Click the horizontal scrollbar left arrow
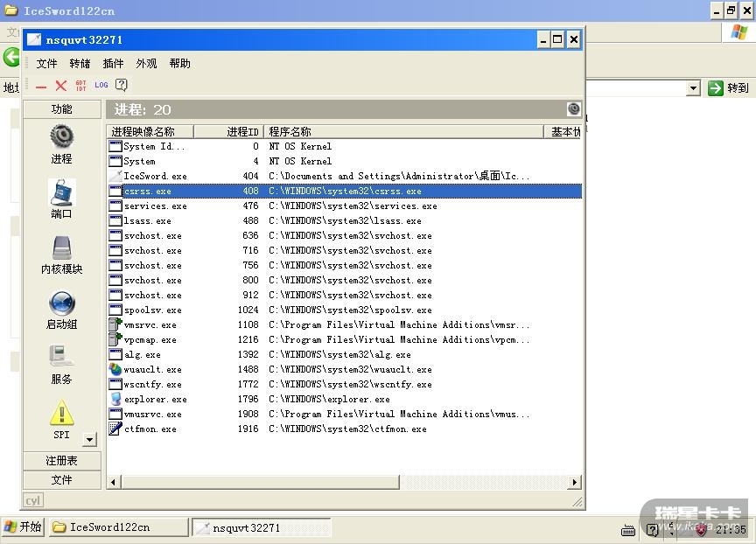 [114, 482]
